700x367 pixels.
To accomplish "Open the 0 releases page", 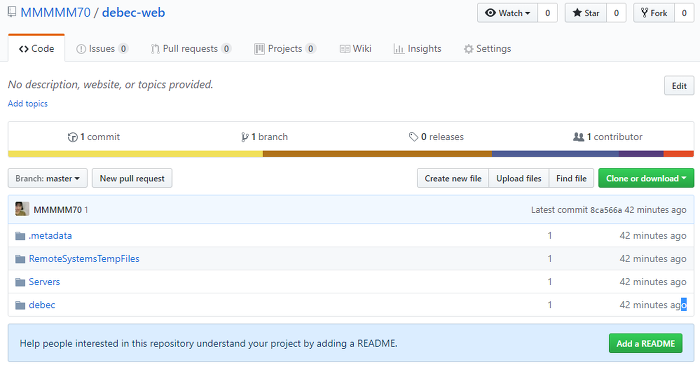I will pyautogui.click(x=436, y=137).
